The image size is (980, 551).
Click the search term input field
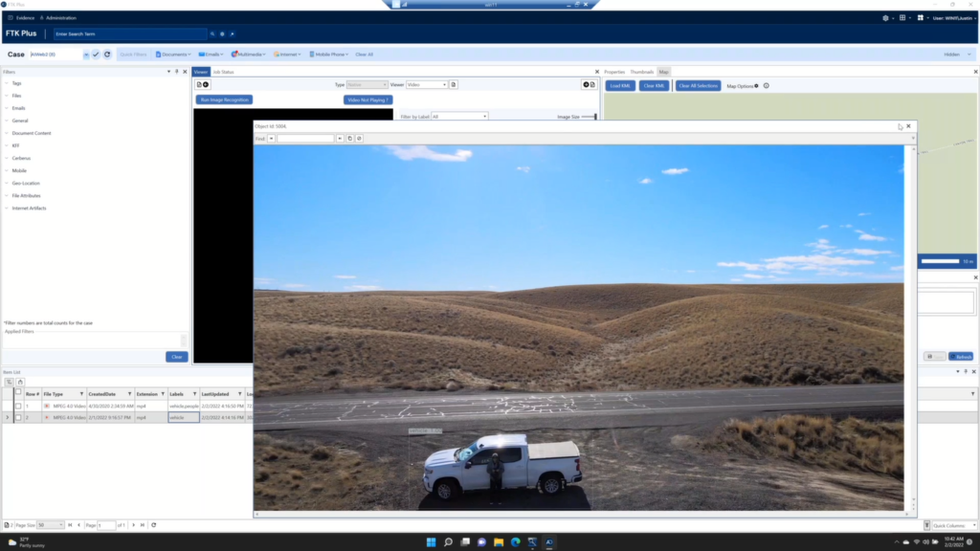[130, 33]
